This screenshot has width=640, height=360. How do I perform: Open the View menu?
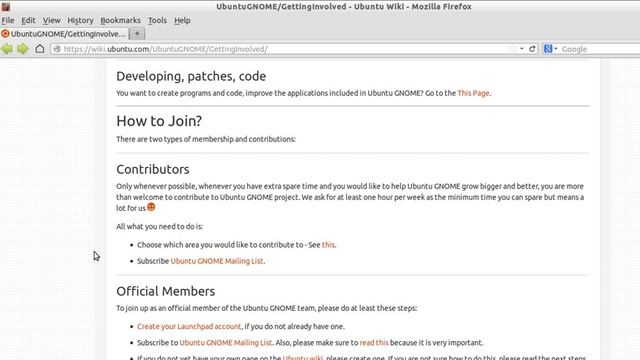coord(51,20)
